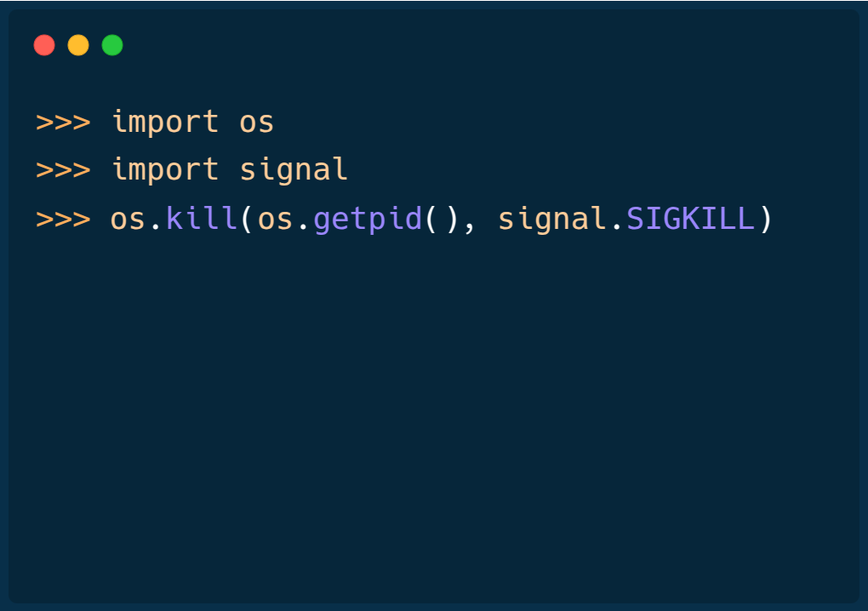This screenshot has height=611, width=868.
Task: Click the 'os' right before '.getpid'
Action: point(276,220)
